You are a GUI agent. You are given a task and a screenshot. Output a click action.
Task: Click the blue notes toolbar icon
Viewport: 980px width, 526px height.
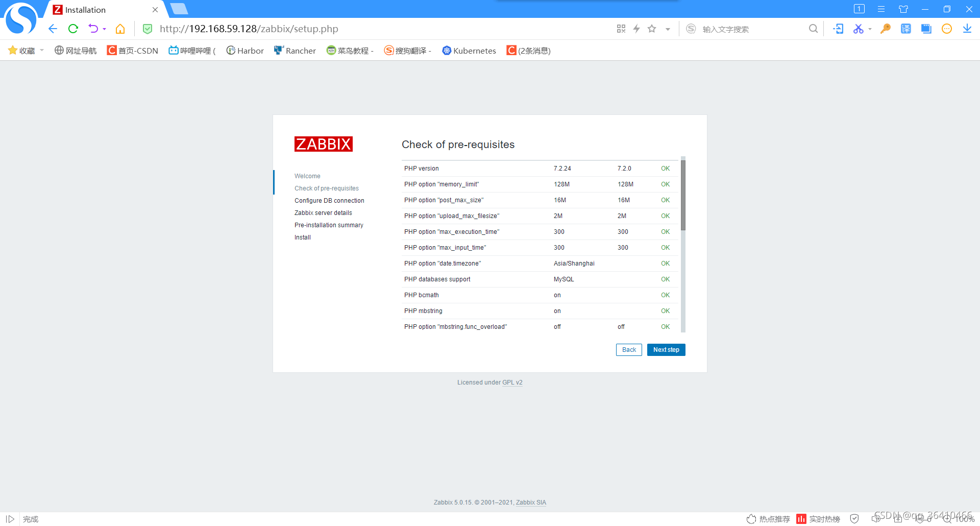[926, 29]
